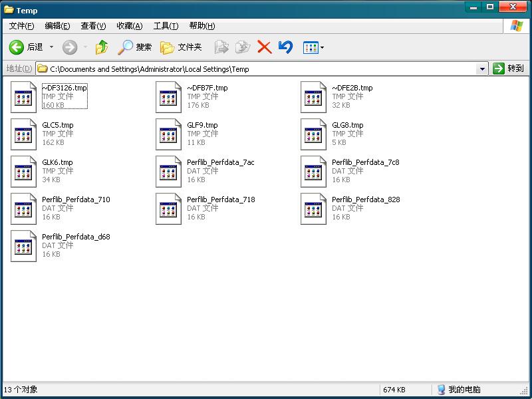This screenshot has height=399, width=532.
Task: Select the Perflib_Perfdata_d68 file icon
Action: coord(23,246)
